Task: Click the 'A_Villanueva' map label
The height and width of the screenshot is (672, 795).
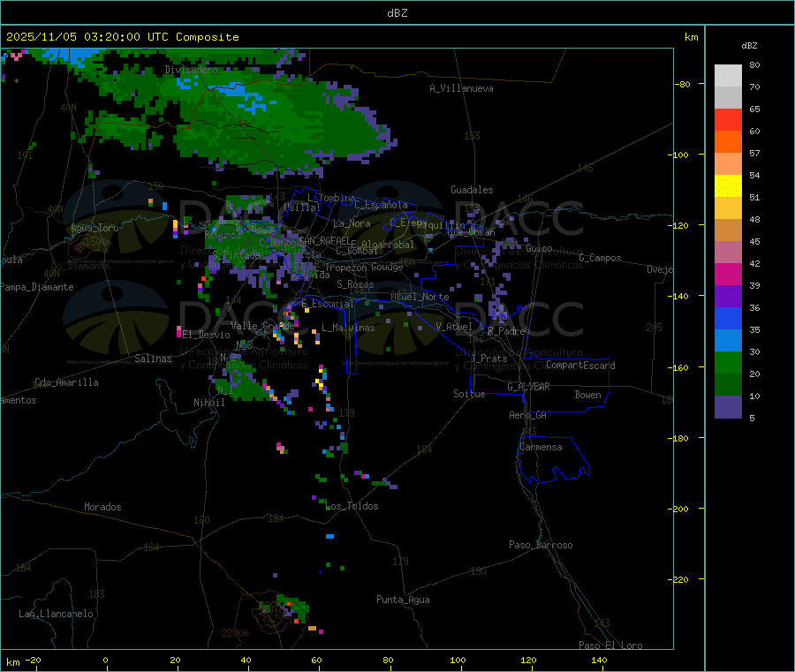Action: (461, 88)
